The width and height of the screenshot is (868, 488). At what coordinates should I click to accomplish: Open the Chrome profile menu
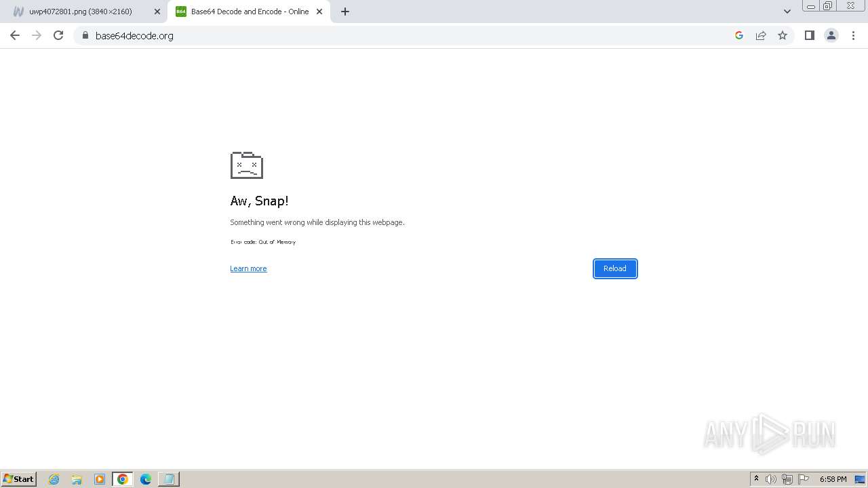tap(831, 35)
